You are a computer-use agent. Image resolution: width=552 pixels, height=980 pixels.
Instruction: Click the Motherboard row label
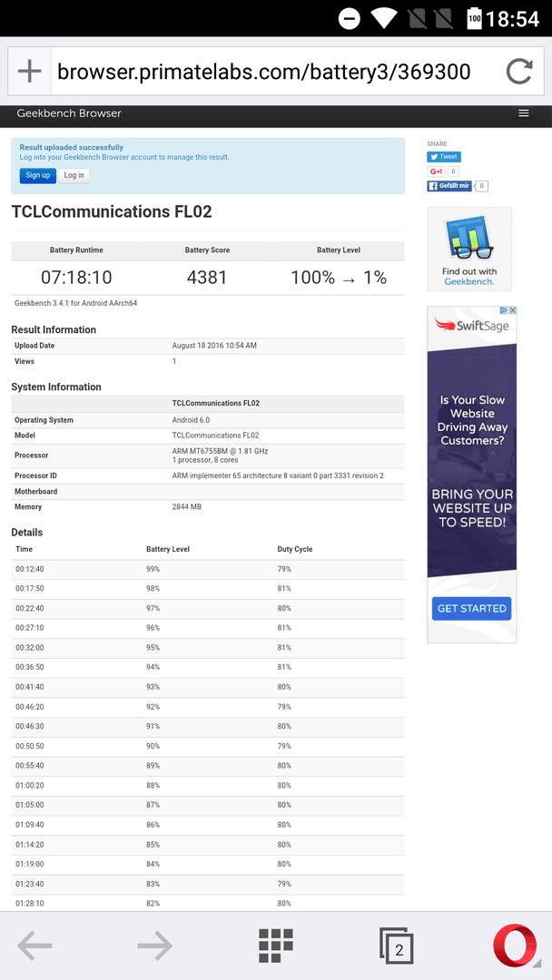[x=35, y=491]
